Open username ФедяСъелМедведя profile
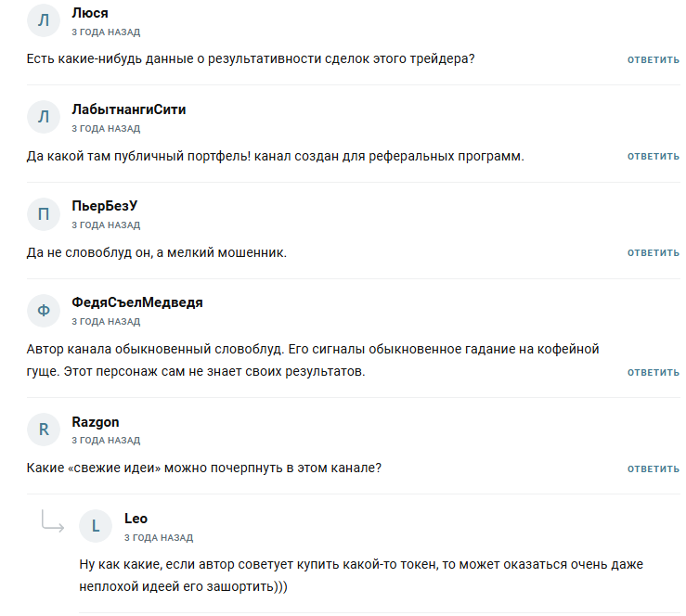This screenshot has height=616, width=686. tap(137, 302)
